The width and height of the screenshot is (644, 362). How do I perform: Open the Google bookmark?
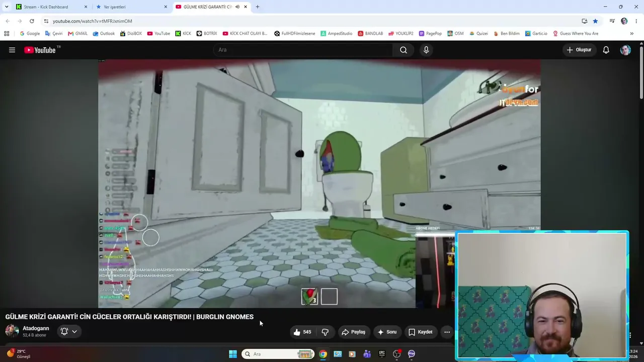pyautogui.click(x=29, y=34)
